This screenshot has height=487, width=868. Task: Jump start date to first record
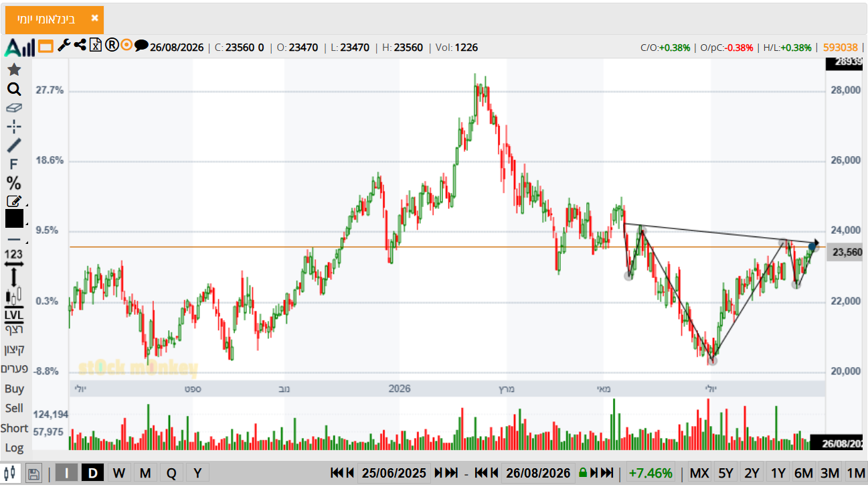tap(338, 473)
